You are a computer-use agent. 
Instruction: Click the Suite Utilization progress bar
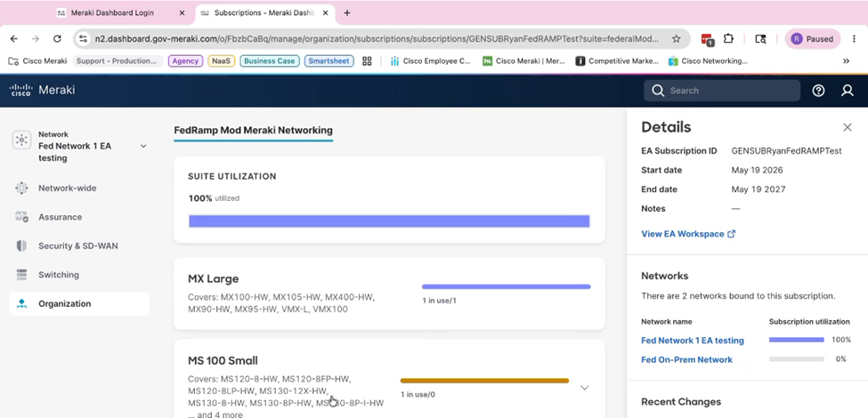click(x=389, y=221)
